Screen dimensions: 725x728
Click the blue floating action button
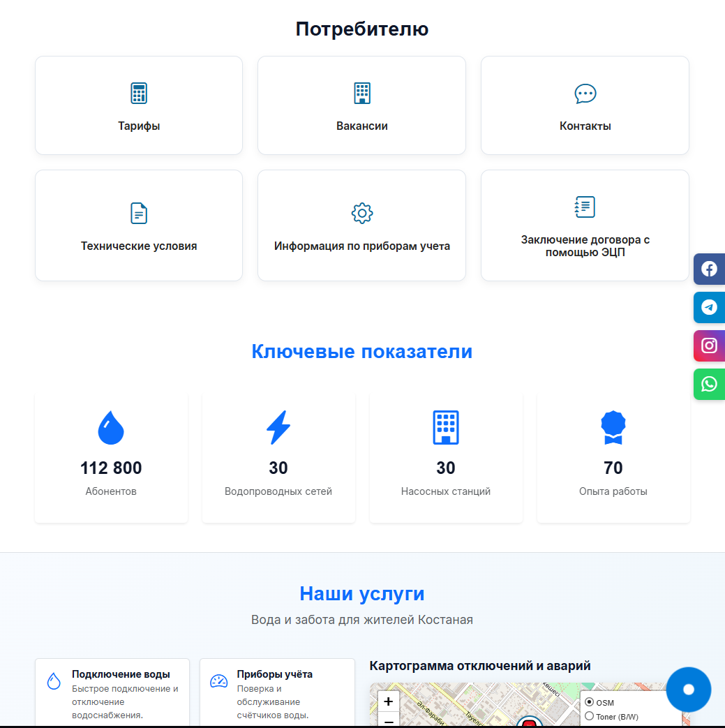tap(689, 689)
